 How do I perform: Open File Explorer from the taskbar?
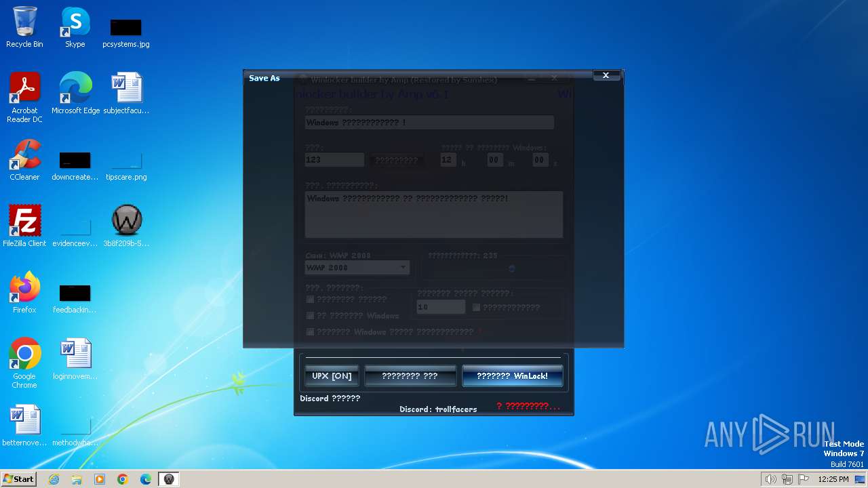pos(77,479)
